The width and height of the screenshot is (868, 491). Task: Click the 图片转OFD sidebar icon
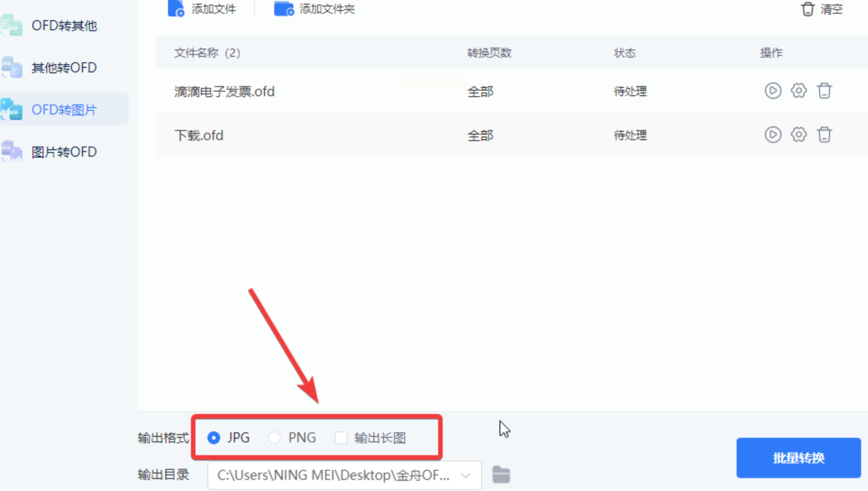pyautogui.click(x=12, y=152)
